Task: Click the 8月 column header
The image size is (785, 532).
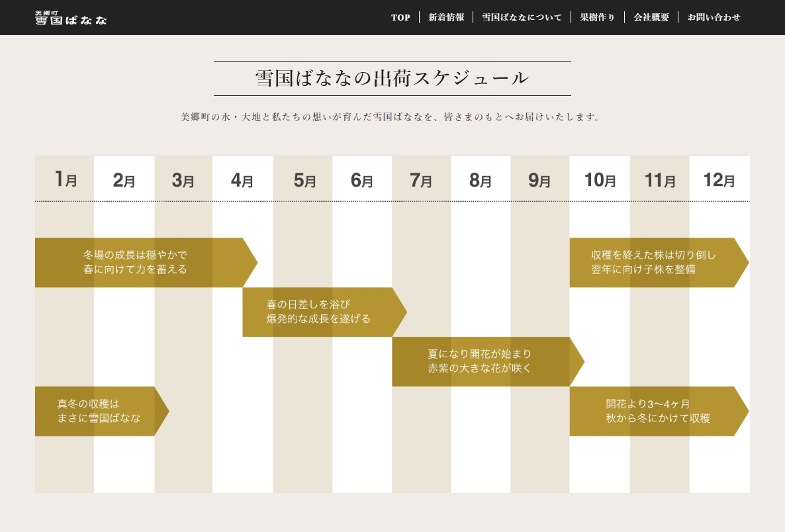Action: tap(481, 179)
